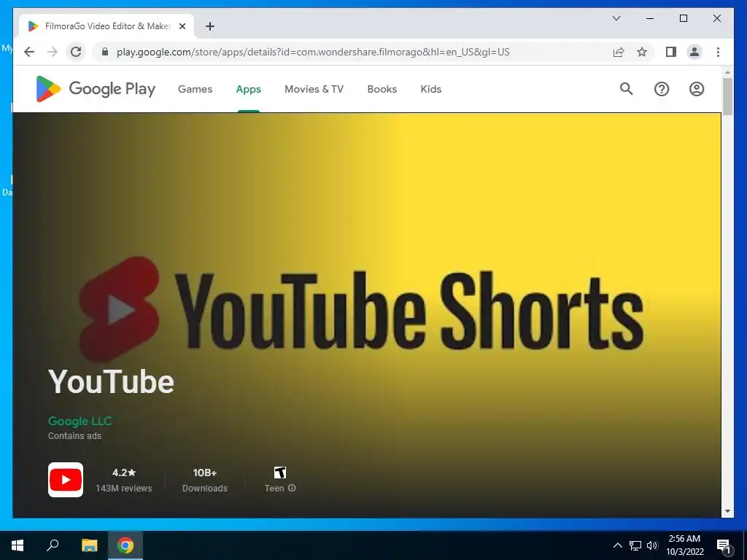Expand the tab search dropdown

coord(616,18)
